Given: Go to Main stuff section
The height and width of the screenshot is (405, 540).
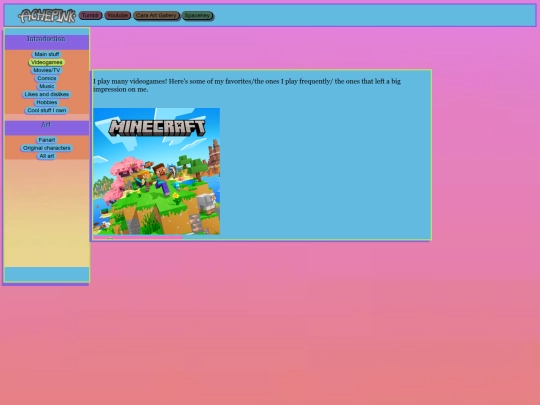Looking at the screenshot, I should 46,54.
